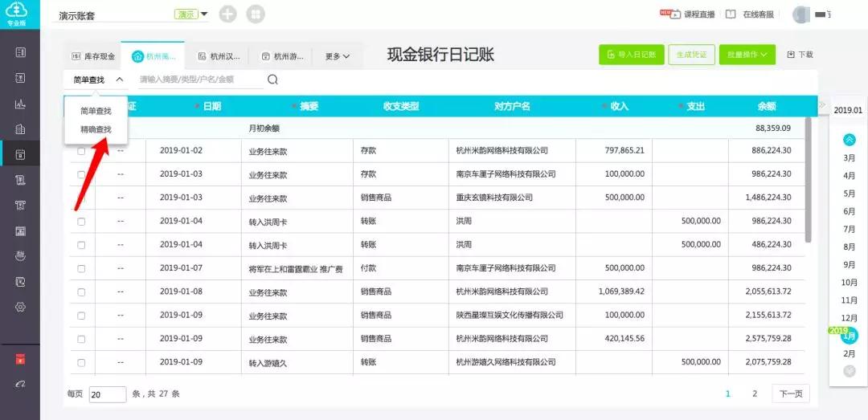
Task: Click the up-arrow circle above months
Action: [x=849, y=140]
